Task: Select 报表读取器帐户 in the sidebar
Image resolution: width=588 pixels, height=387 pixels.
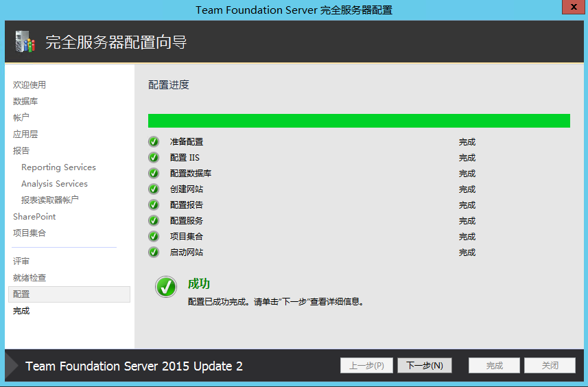Action: tap(50, 200)
